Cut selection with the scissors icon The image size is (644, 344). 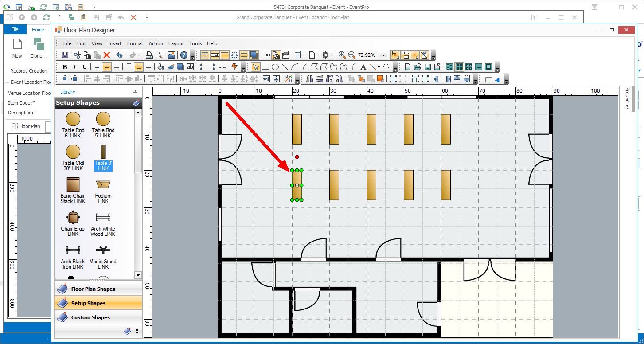78,55
